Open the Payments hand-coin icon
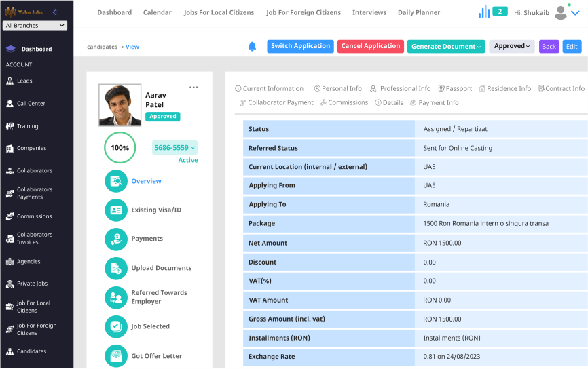Image resolution: width=588 pixels, height=369 pixels. coord(116,239)
